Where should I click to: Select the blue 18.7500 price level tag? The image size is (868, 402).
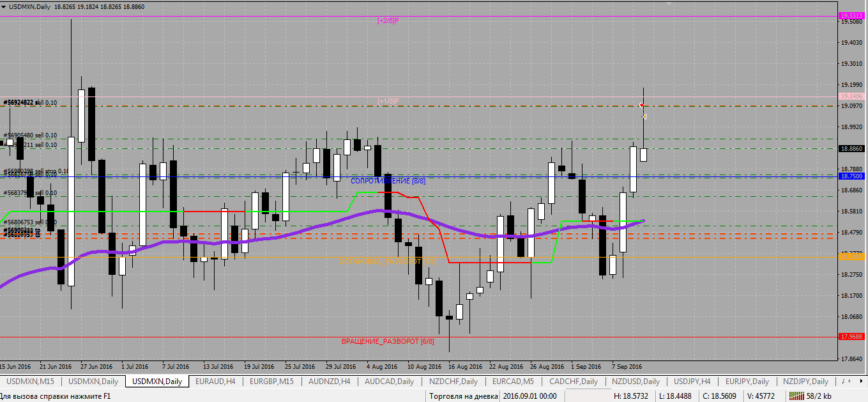coord(851,176)
